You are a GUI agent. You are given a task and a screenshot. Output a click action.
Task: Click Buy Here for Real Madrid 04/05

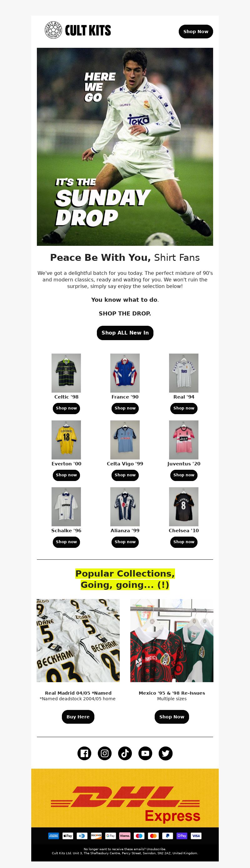coord(78,717)
